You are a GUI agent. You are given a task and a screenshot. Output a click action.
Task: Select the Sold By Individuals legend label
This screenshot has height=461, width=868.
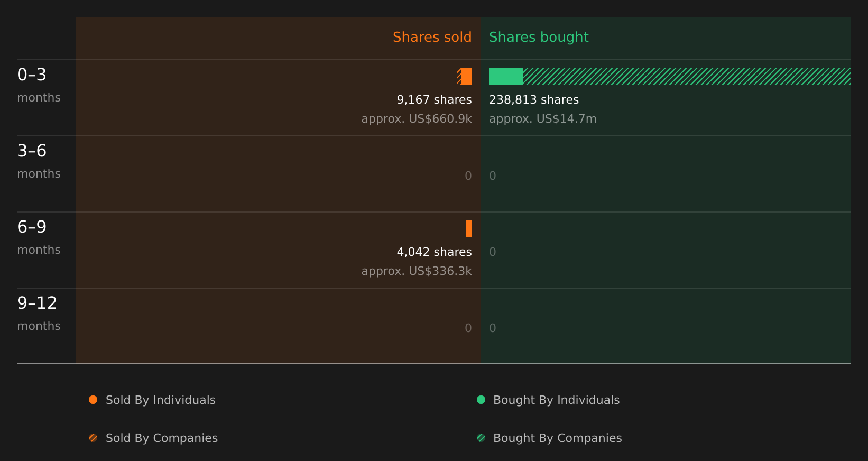161,400
